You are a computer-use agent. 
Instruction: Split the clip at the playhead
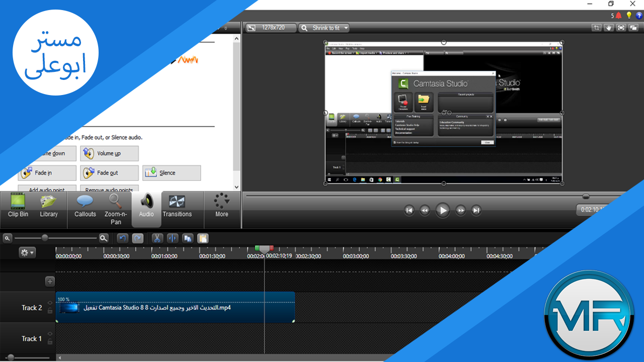[x=172, y=238]
